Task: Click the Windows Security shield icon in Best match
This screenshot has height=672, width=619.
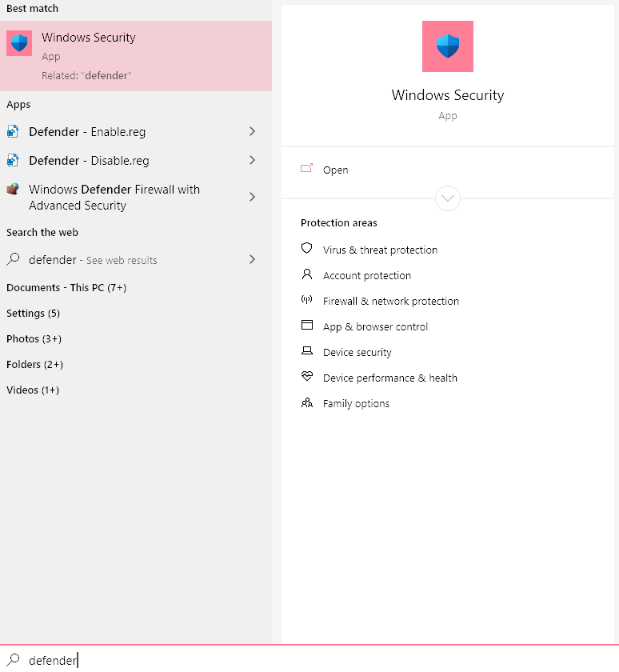Action: (19, 43)
